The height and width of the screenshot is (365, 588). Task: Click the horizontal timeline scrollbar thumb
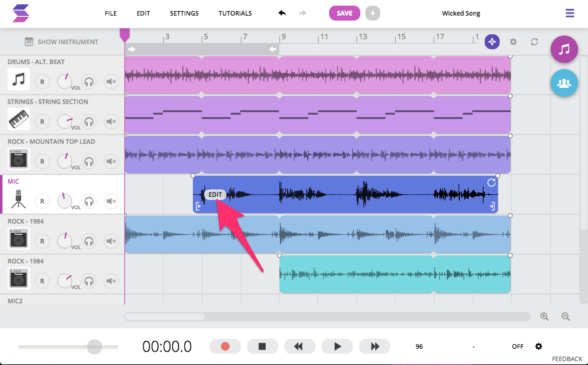(165, 316)
